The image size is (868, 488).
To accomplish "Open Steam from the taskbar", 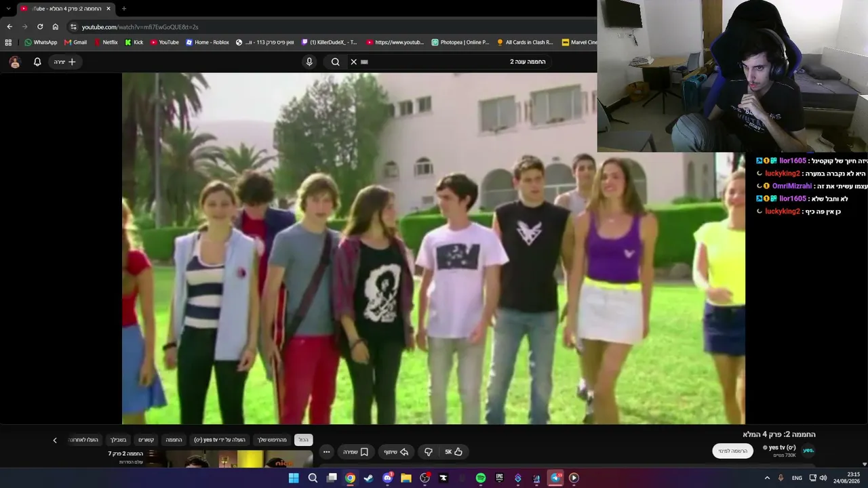I will coord(368,478).
